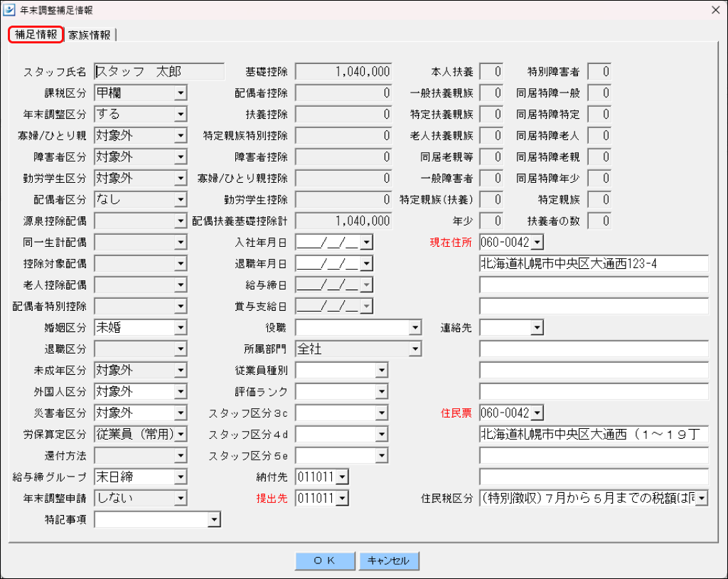Expand the 従業員種別 dropdown
This screenshot has width=728, height=579.
coord(381,371)
